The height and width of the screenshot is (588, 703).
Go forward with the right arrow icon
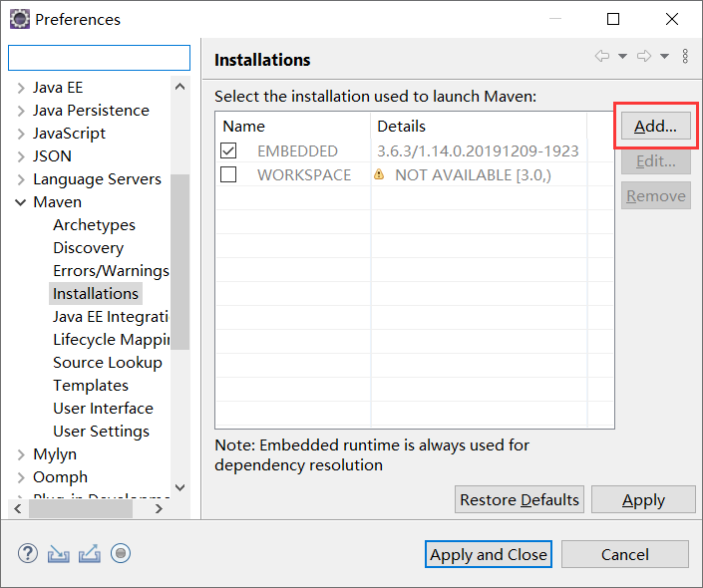pyautogui.click(x=644, y=56)
